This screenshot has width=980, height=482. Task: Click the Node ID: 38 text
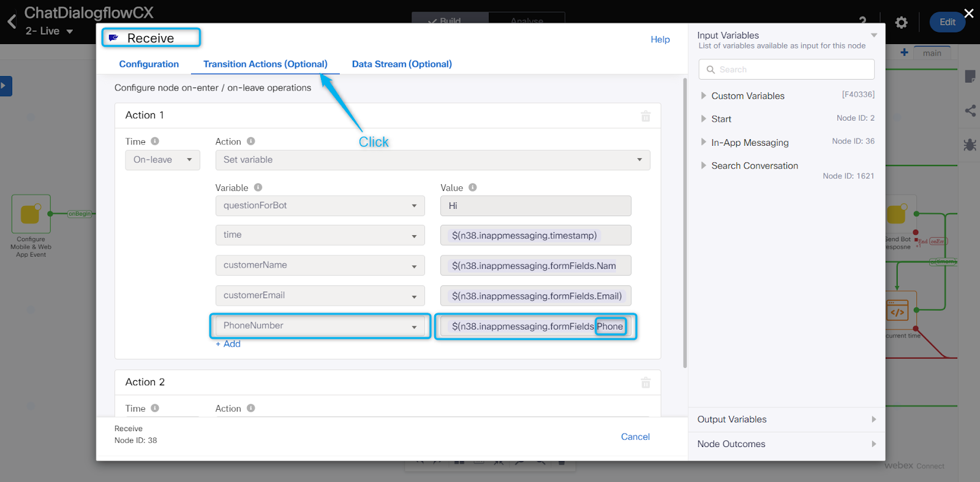135,440
